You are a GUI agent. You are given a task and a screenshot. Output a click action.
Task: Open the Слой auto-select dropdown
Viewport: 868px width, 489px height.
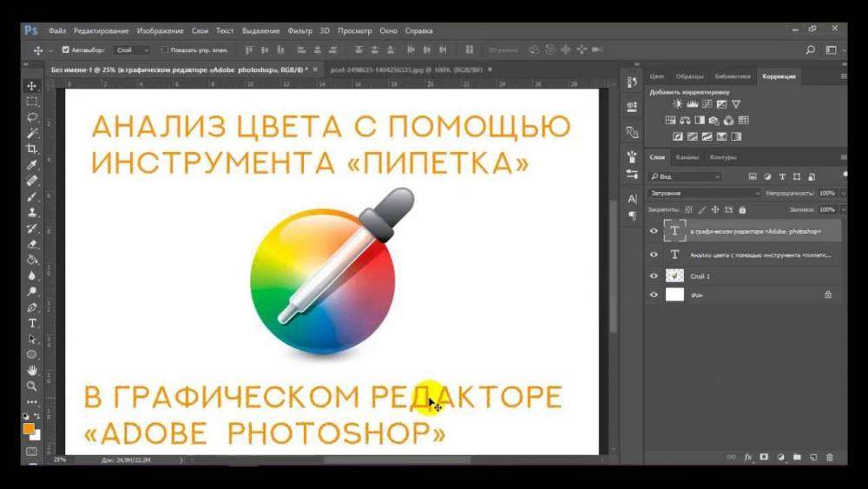coord(132,50)
